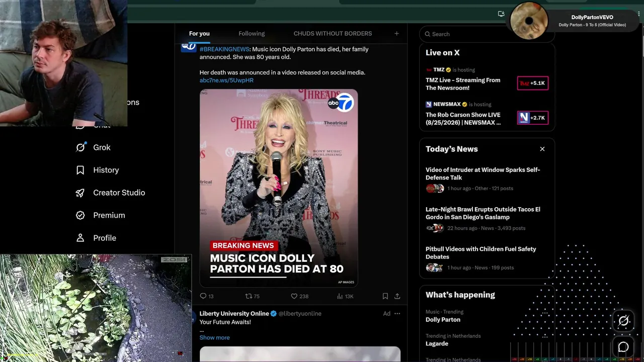Open TMZ Live - Streaming From The Newsroom
This screenshot has height=362, width=644.
pyautogui.click(x=463, y=84)
